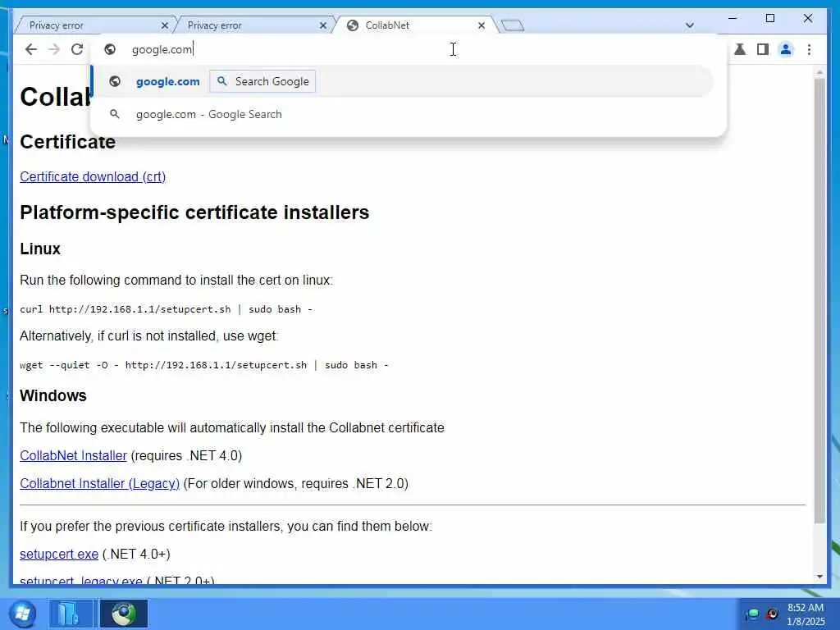The image size is (840, 630).
Task: Switch to the first Privacy error tab
Action: pos(94,25)
